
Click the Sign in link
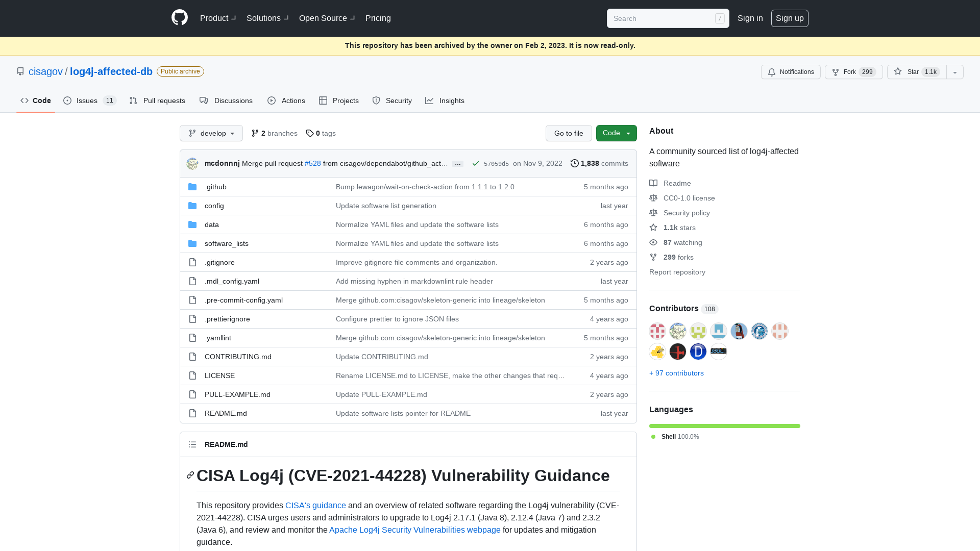750,18
